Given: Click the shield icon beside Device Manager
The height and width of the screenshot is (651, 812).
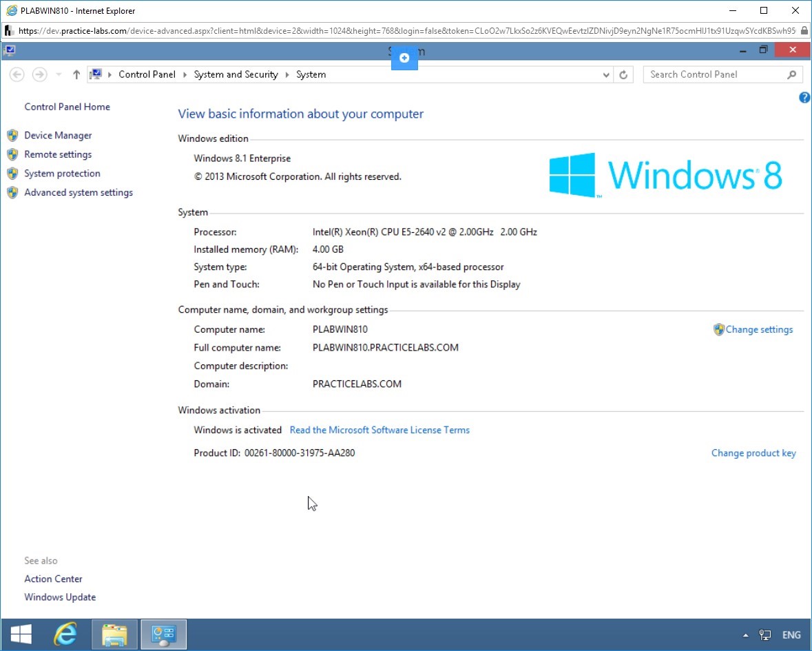Looking at the screenshot, I should point(12,136).
